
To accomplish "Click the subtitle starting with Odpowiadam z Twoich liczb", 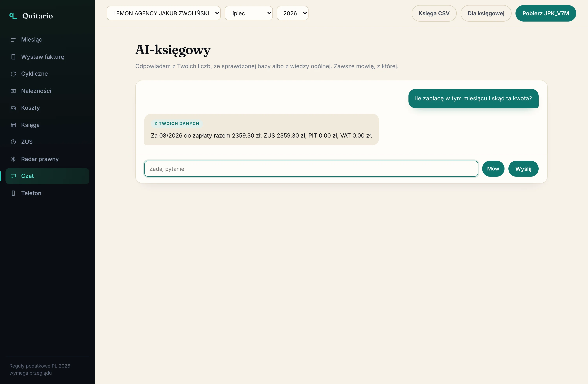I will tap(267, 66).
